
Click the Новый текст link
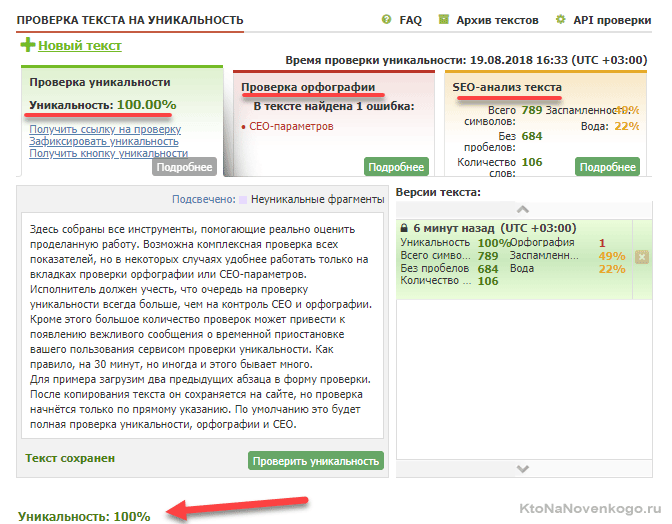pyautogui.click(x=80, y=45)
